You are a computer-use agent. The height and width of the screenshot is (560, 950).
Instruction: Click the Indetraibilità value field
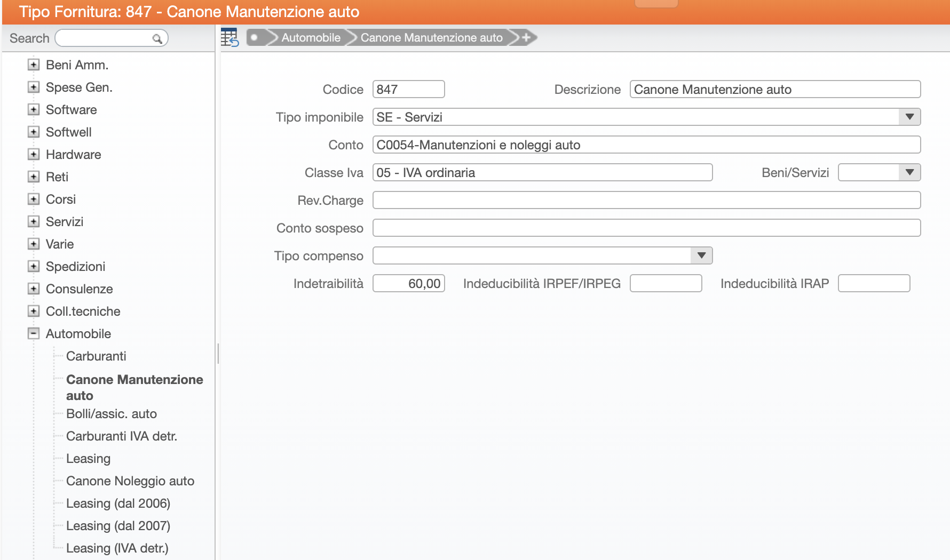coord(409,283)
